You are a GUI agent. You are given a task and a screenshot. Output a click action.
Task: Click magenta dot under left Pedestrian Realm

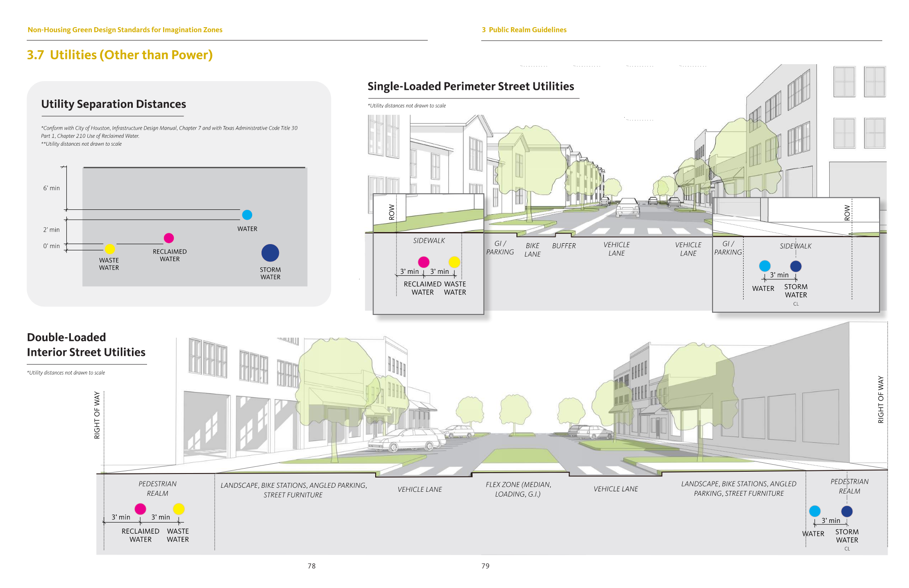tap(140, 509)
